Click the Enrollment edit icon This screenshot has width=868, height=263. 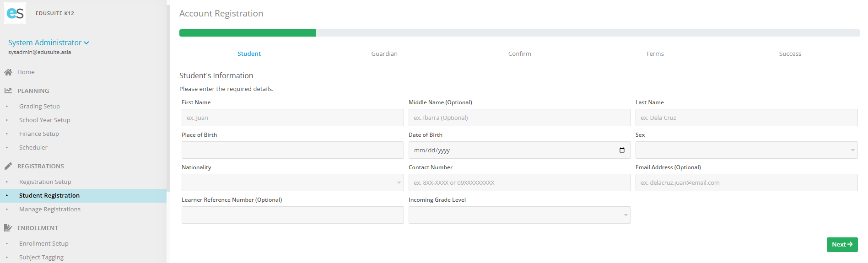click(x=8, y=228)
